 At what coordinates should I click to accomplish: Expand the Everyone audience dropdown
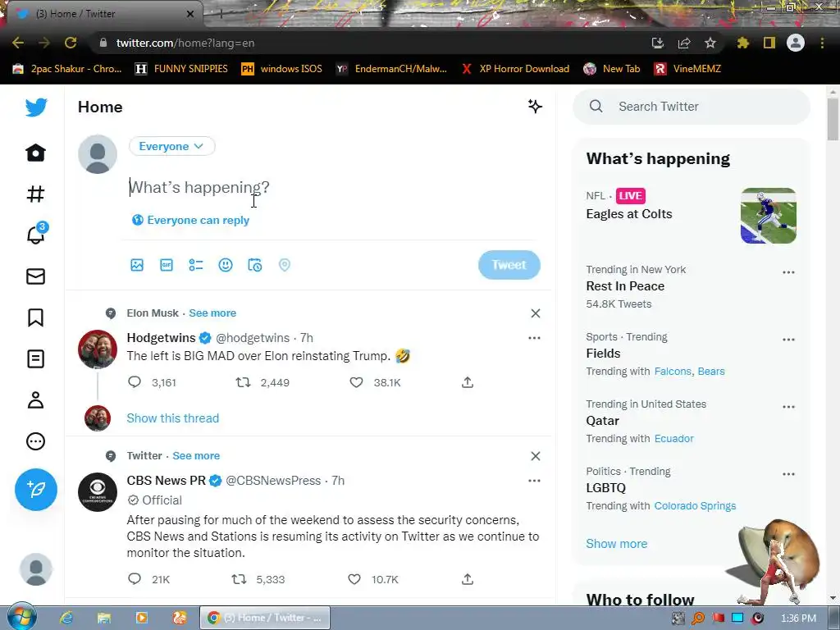(172, 146)
